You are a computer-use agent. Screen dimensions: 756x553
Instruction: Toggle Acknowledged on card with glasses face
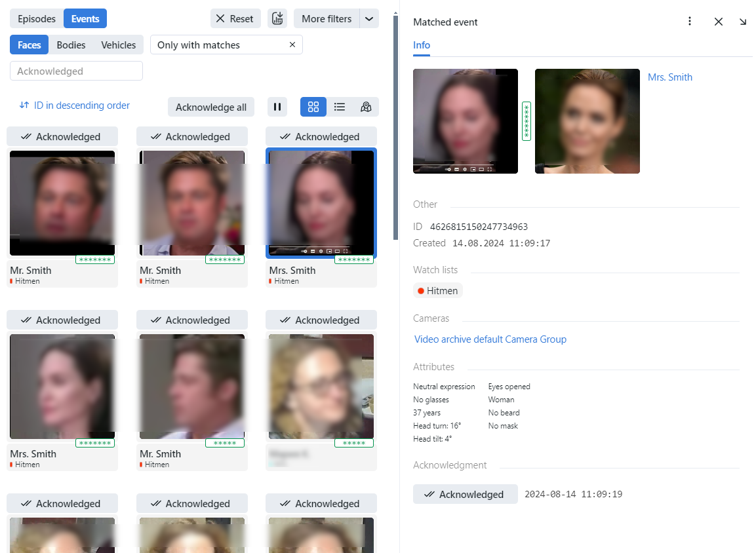pyautogui.click(x=321, y=320)
